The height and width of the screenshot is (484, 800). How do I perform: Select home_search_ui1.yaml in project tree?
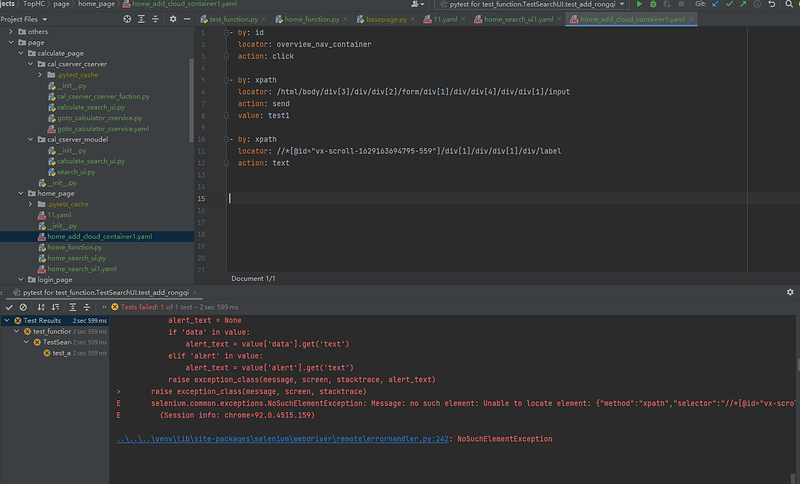click(82, 269)
